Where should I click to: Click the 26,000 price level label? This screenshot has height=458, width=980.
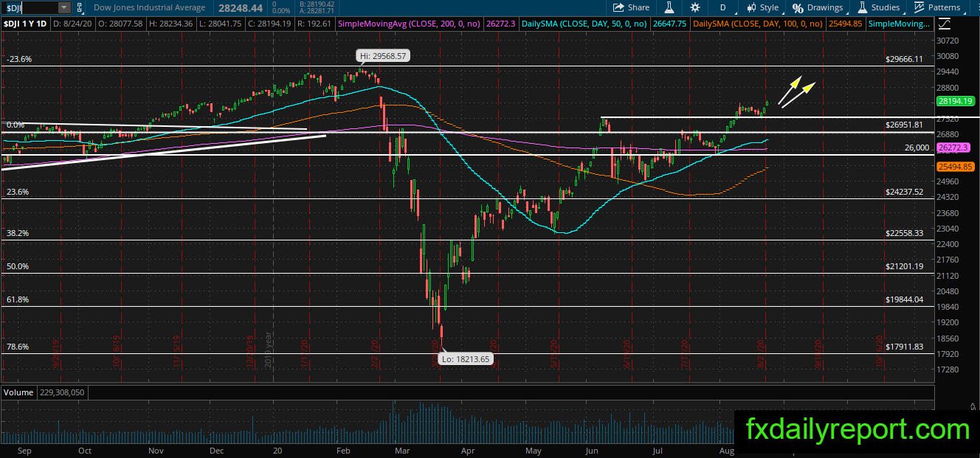(x=917, y=148)
